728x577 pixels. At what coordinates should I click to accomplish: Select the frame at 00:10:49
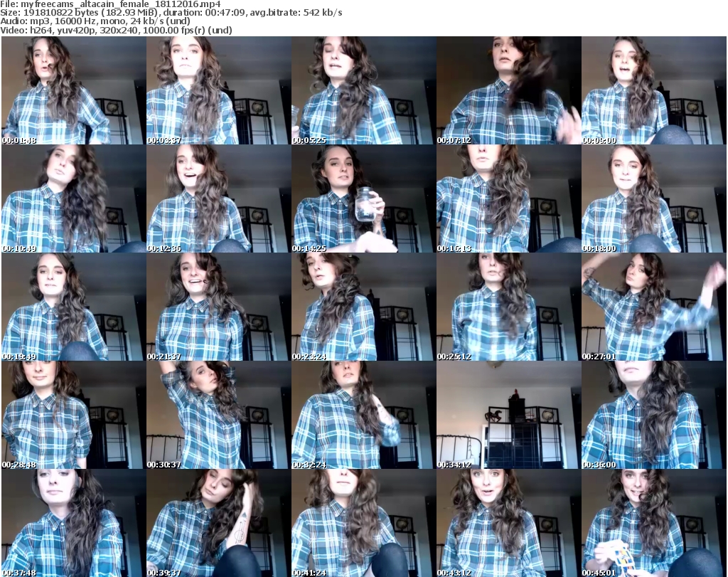click(x=74, y=198)
